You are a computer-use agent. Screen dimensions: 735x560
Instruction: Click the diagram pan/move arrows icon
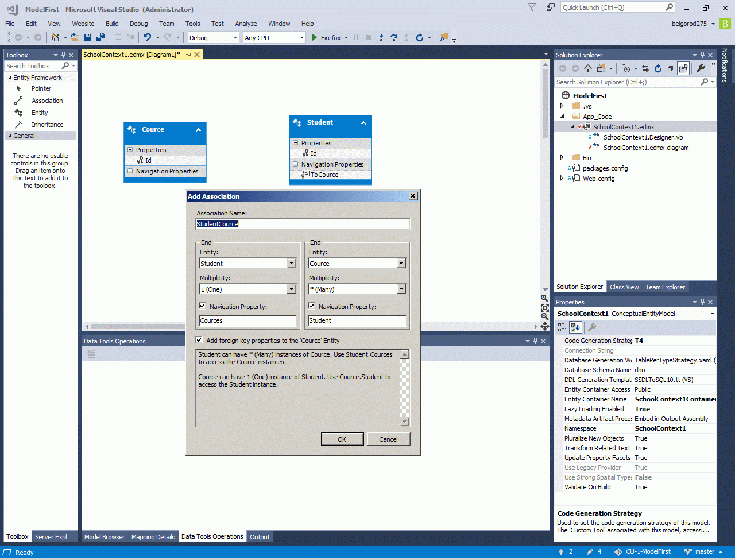[x=544, y=326]
